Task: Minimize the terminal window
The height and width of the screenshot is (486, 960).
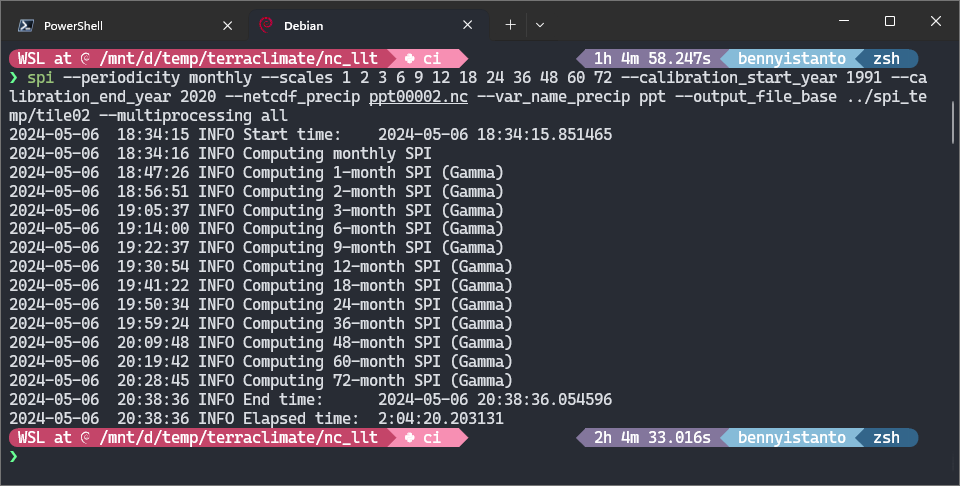Action: 844,21
